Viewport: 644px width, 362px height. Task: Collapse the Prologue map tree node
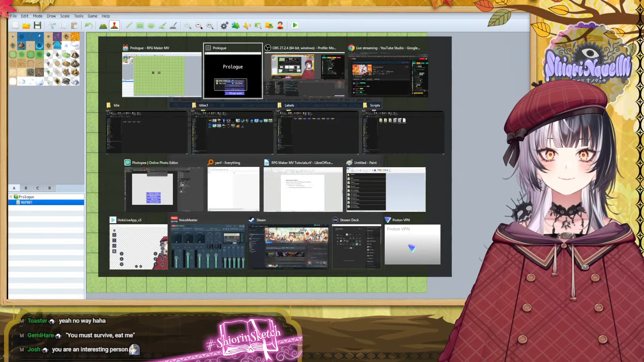[x=11, y=197]
